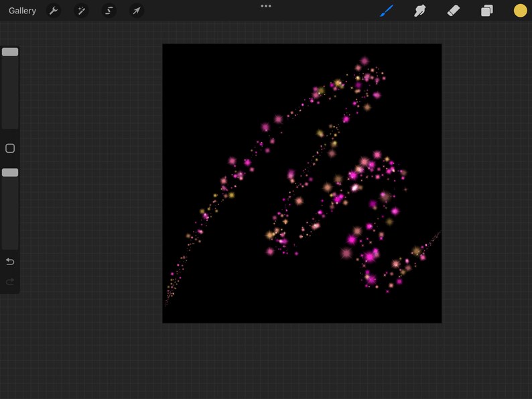Undo the last stroke
The width and height of the screenshot is (532, 399).
pos(10,262)
